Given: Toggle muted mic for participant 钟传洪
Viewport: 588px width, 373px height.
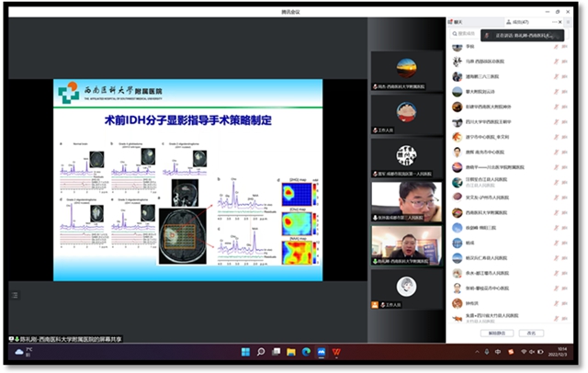Looking at the screenshot, I should tap(556, 302).
